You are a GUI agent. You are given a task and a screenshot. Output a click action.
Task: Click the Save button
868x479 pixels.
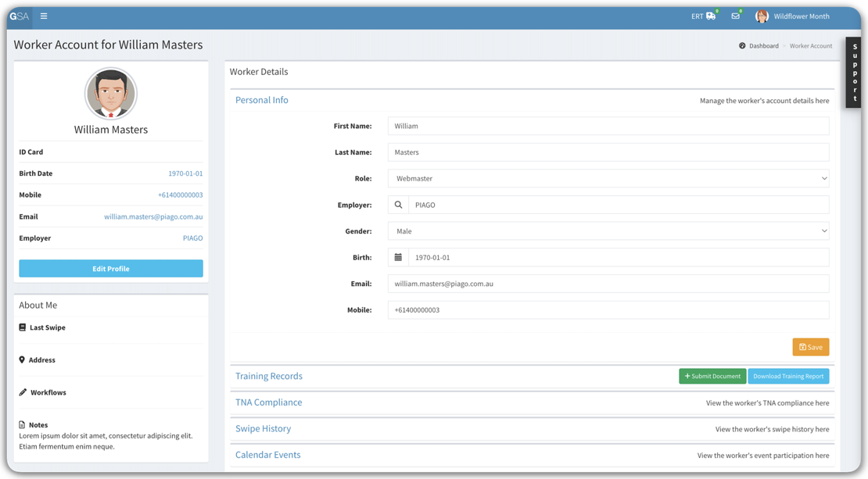(811, 347)
